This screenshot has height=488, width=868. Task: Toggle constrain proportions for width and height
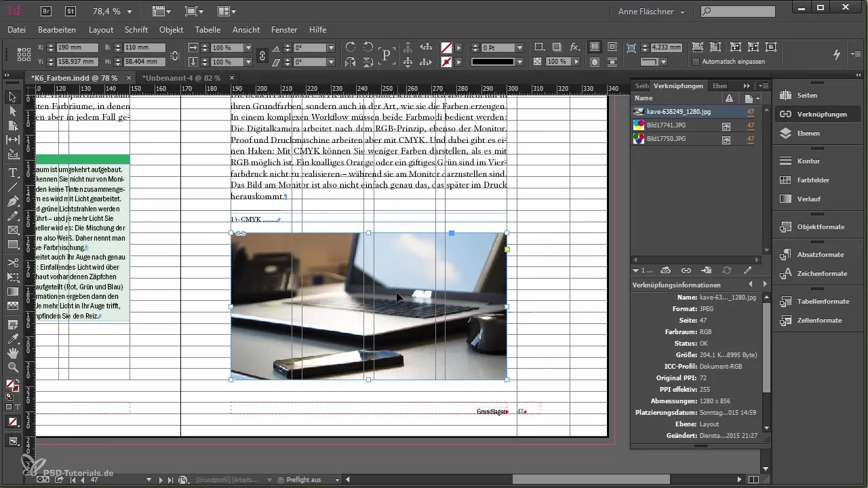tap(175, 55)
